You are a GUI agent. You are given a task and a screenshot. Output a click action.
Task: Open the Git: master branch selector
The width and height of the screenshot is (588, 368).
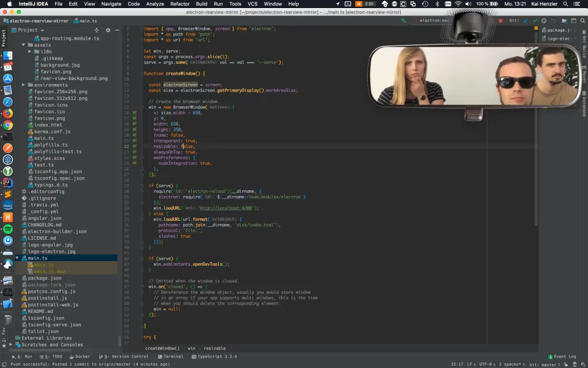(544, 364)
